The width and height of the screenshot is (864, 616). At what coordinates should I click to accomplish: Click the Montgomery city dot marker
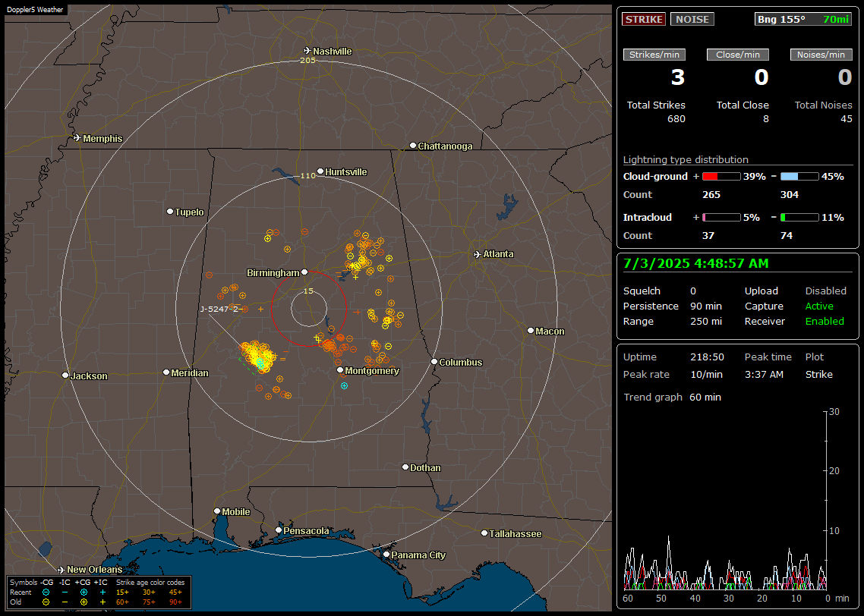pos(340,370)
